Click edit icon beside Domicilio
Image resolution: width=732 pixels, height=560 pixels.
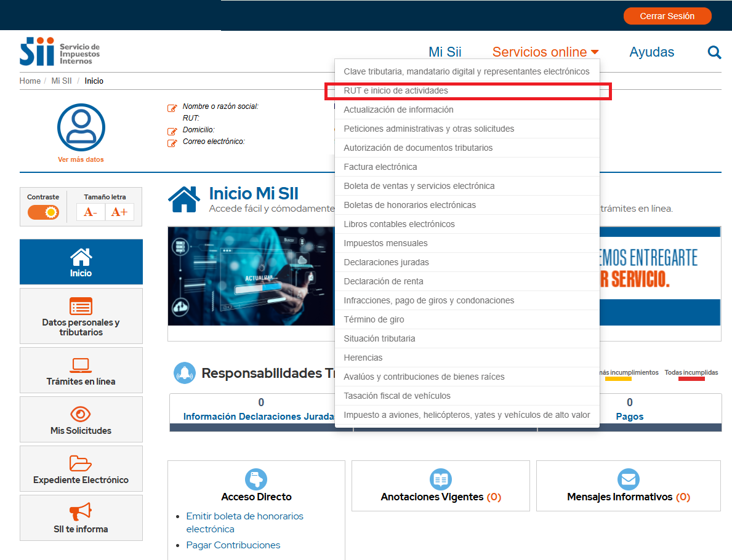172,131
